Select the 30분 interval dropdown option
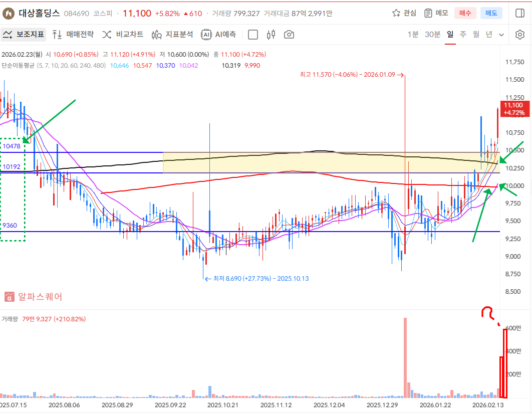 [432, 35]
